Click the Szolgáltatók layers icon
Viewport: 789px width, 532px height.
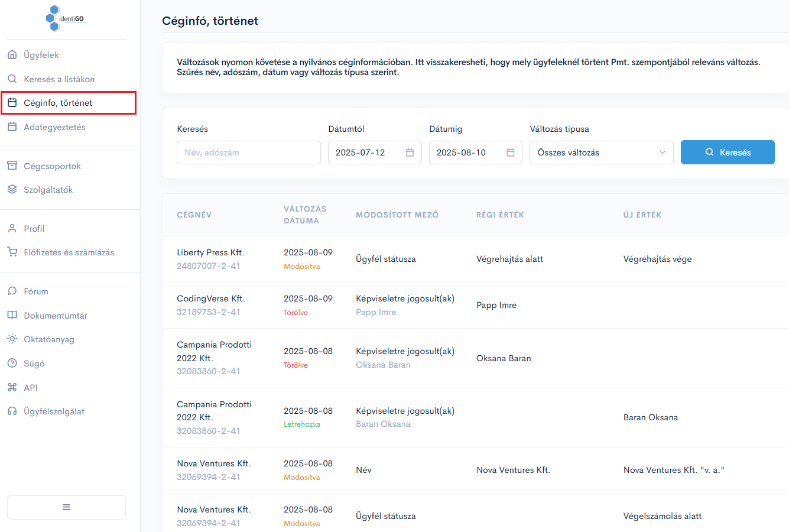[x=12, y=190]
